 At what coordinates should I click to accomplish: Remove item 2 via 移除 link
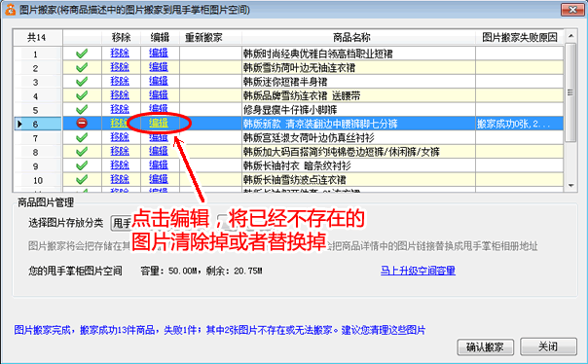(120, 67)
